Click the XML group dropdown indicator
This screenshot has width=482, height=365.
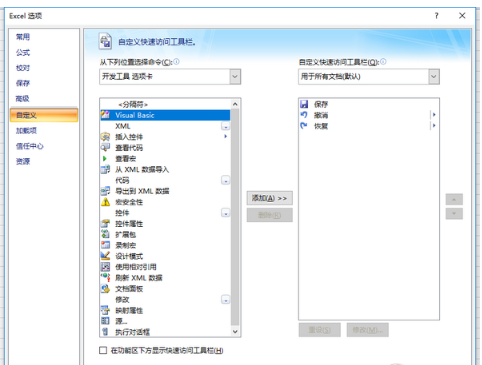click(226, 126)
